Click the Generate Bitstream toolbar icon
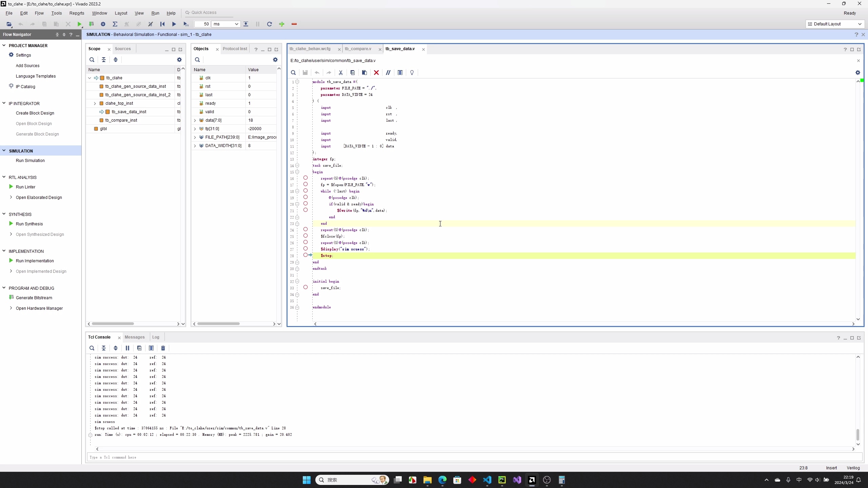The width and height of the screenshot is (868, 488). (x=91, y=24)
